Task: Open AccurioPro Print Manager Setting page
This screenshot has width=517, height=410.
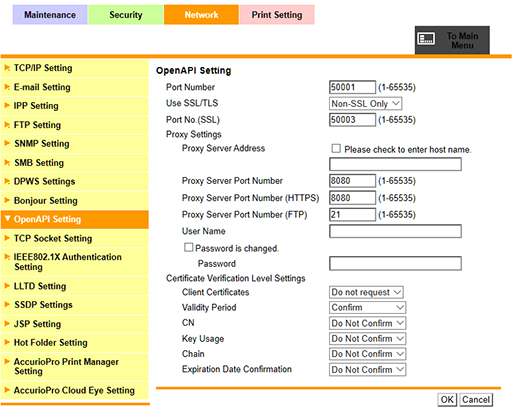Action: click(x=75, y=367)
